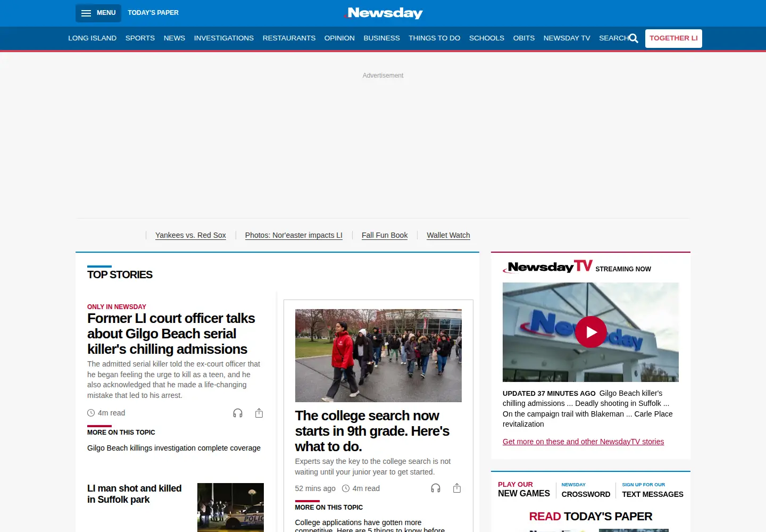Click the NewsdayTV logo in sidebar
This screenshot has height=532, width=766.
point(548,267)
